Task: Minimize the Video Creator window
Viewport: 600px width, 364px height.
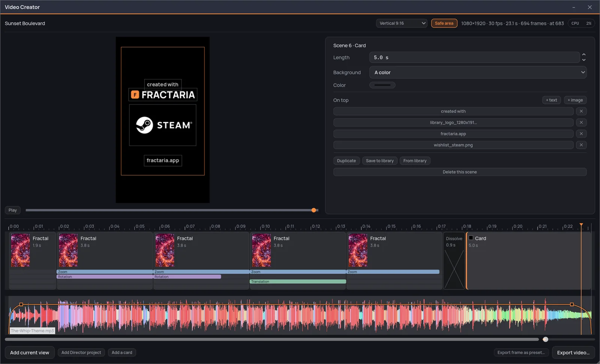Action: pos(573,7)
